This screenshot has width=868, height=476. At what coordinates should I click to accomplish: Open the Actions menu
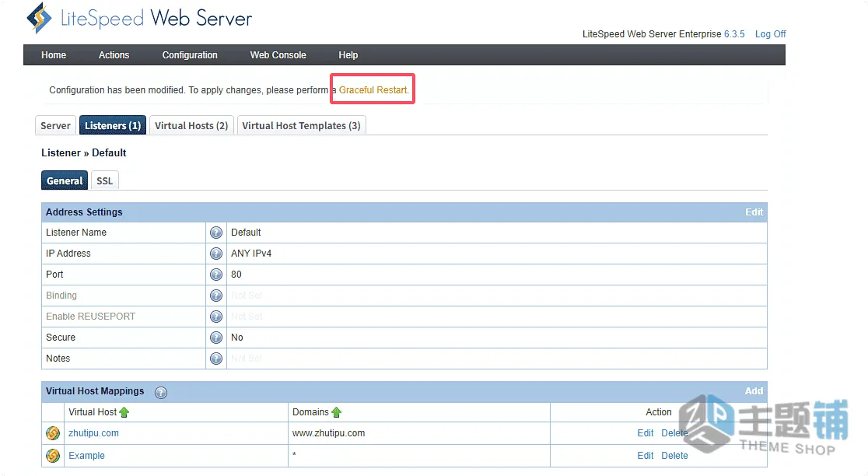tap(114, 55)
